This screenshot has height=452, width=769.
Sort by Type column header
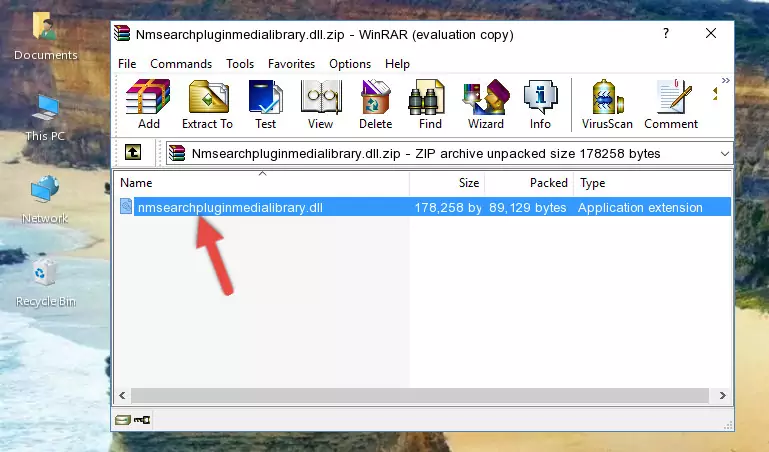click(x=653, y=183)
